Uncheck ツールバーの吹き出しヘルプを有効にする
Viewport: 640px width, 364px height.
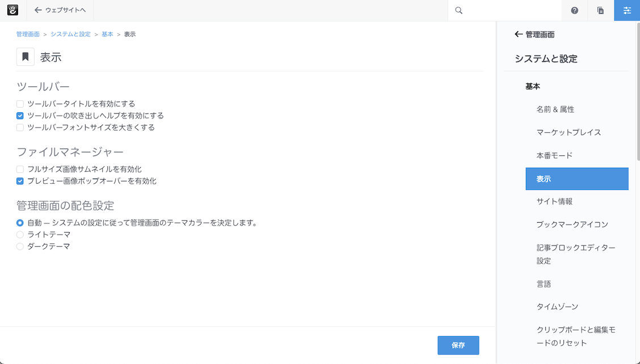point(20,116)
